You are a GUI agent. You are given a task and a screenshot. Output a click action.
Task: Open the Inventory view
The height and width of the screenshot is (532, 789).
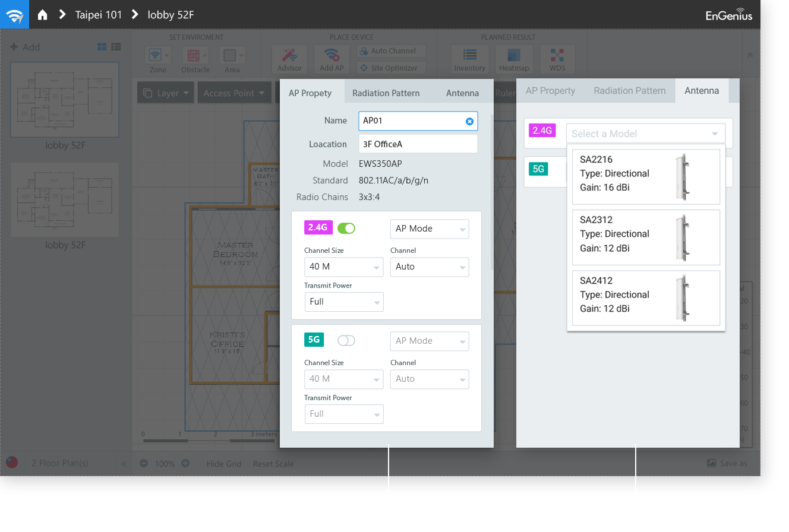[469, 59]
